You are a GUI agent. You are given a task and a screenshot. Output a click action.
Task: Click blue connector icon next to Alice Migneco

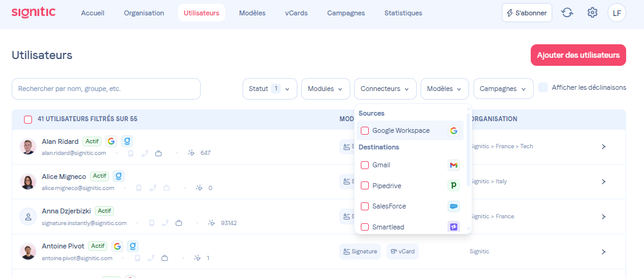(118, 177)
